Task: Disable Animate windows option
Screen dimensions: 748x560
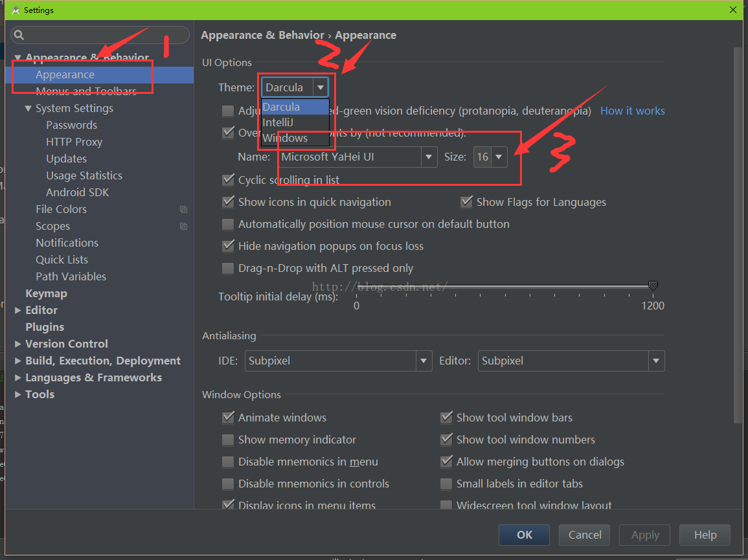Action: (x=228, y=418)
